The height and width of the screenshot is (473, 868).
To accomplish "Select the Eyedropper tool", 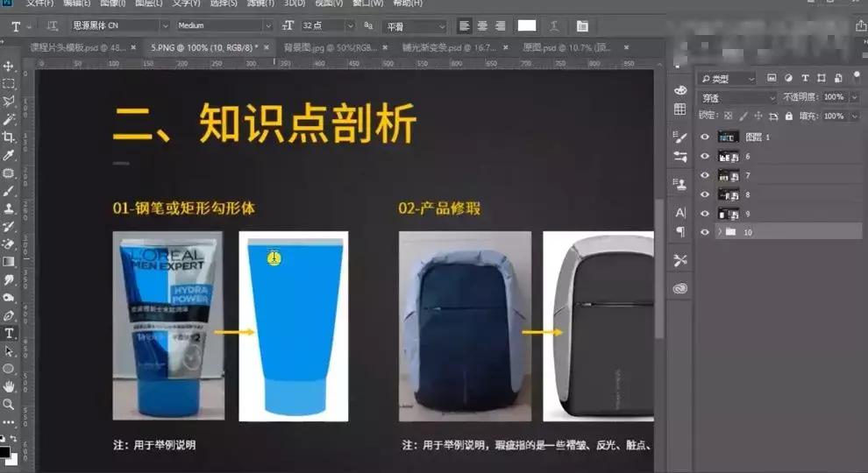I will [x=8, y=155].
